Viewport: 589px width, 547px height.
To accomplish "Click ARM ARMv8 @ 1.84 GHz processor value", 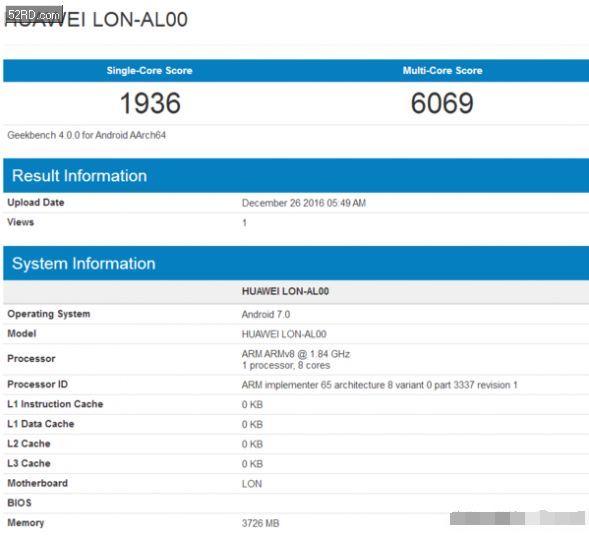I will click(296, 354).
